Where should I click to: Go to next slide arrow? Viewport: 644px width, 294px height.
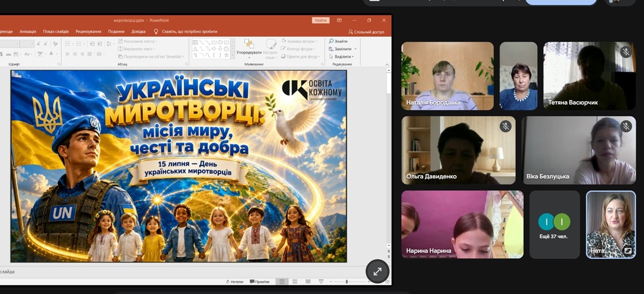pyautogui.click(x=388, y=257)
